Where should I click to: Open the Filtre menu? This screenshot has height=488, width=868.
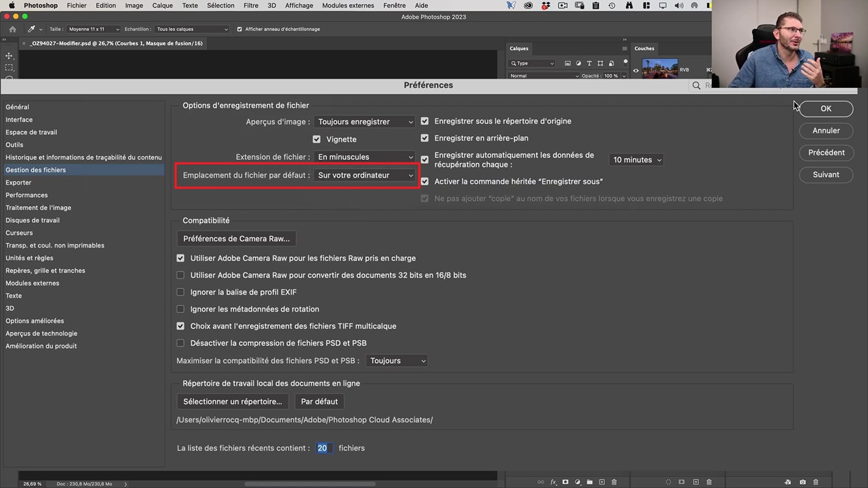[x=251, y=5]
